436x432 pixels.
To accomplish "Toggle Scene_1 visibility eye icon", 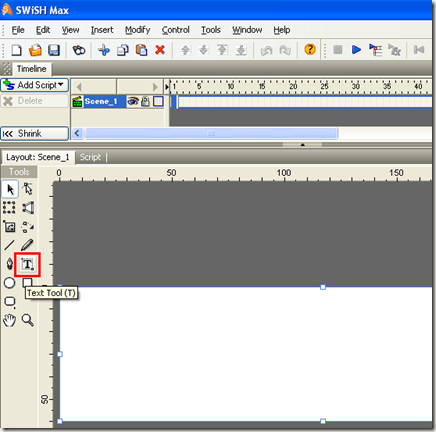I will coord(133,101).
